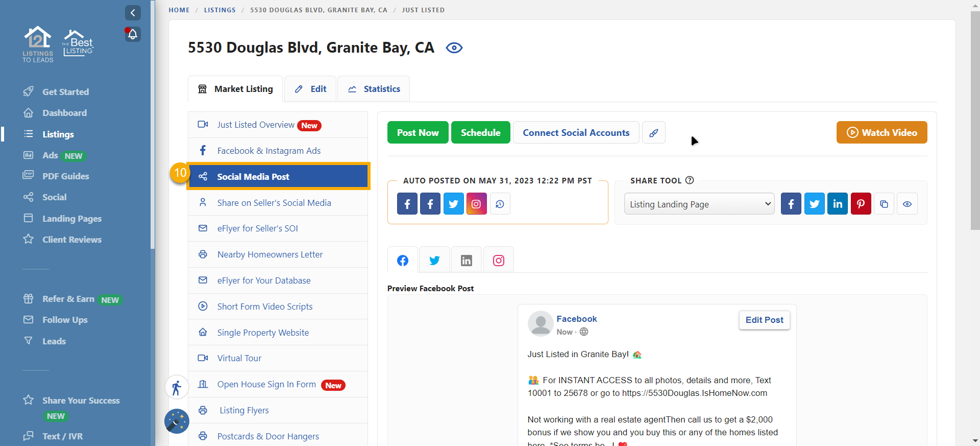Open the Listing Landing Page dropdown
The height and width of the screenshot is (446, 980).
699,204
